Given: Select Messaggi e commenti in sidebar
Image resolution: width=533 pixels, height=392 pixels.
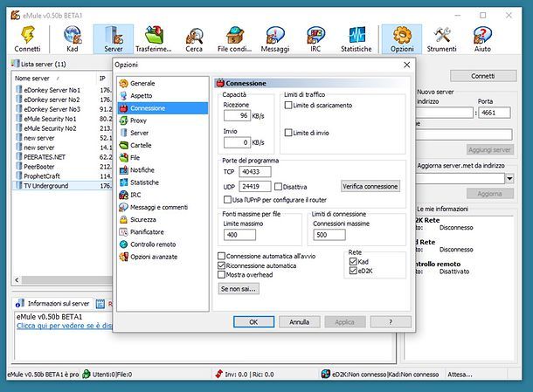Looking at the screenshot, I should tap(159, 207).
